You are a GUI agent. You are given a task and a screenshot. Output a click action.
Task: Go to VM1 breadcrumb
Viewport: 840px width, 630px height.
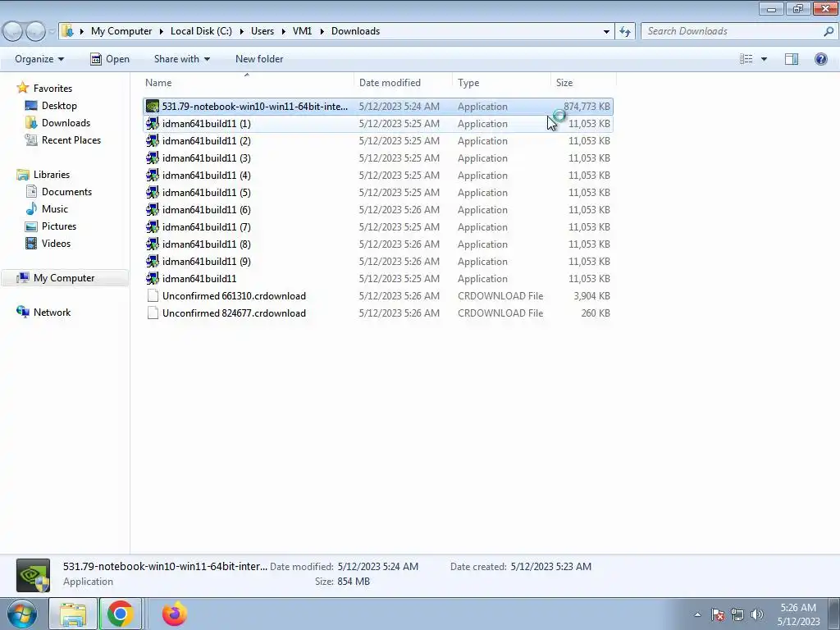tap(302, 31)
